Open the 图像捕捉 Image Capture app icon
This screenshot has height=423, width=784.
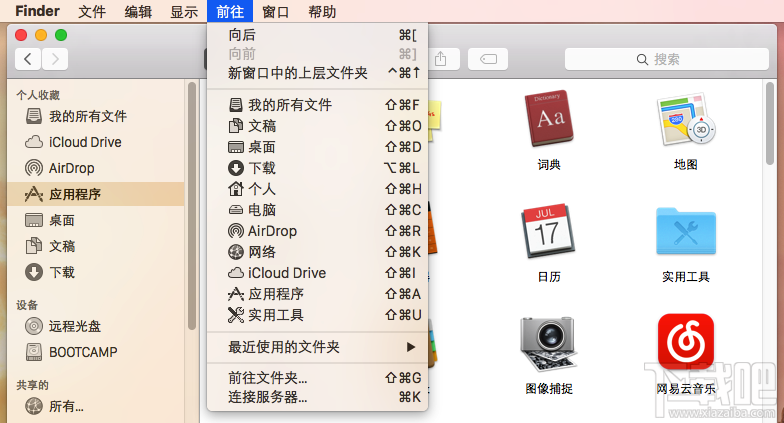click(x=548, y=344)
